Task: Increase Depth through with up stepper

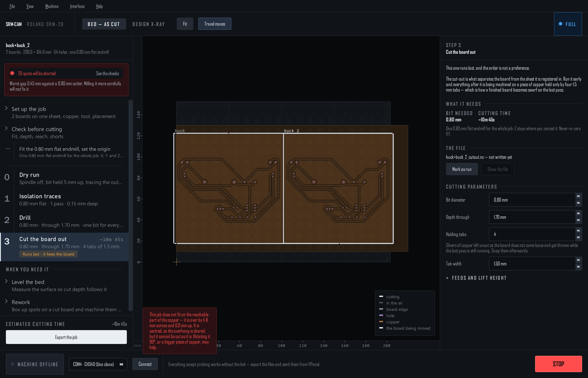Action: (x=578, y=214)
